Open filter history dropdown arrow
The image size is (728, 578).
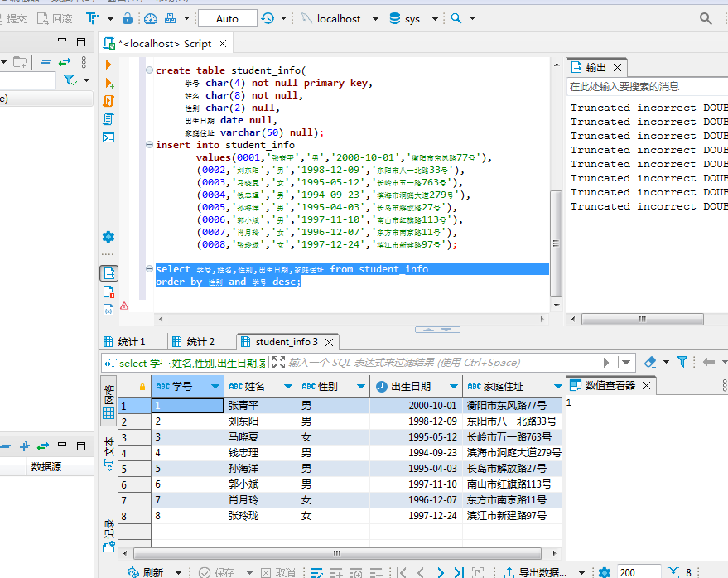626,363
